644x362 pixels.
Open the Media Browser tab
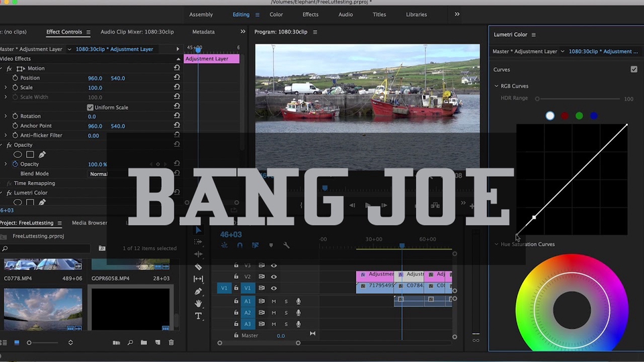(x=89, y=223)
